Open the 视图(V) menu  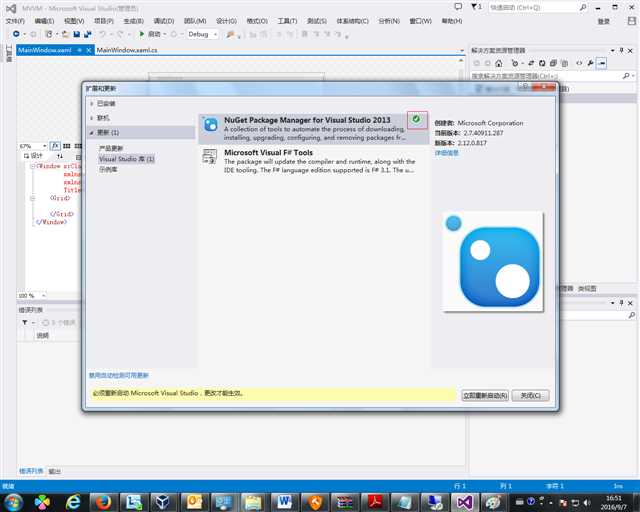74,21
